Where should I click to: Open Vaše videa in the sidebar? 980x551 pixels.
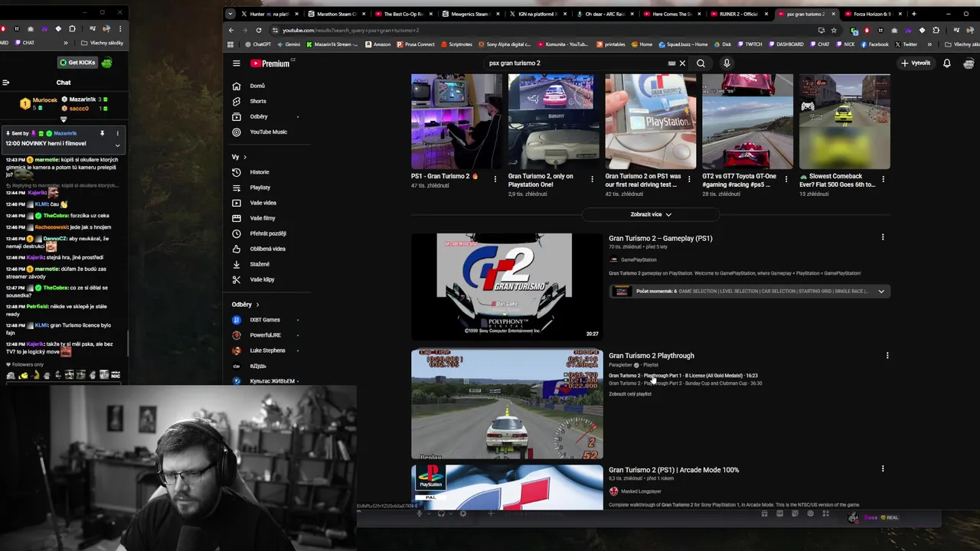click(x=267, y=203)
